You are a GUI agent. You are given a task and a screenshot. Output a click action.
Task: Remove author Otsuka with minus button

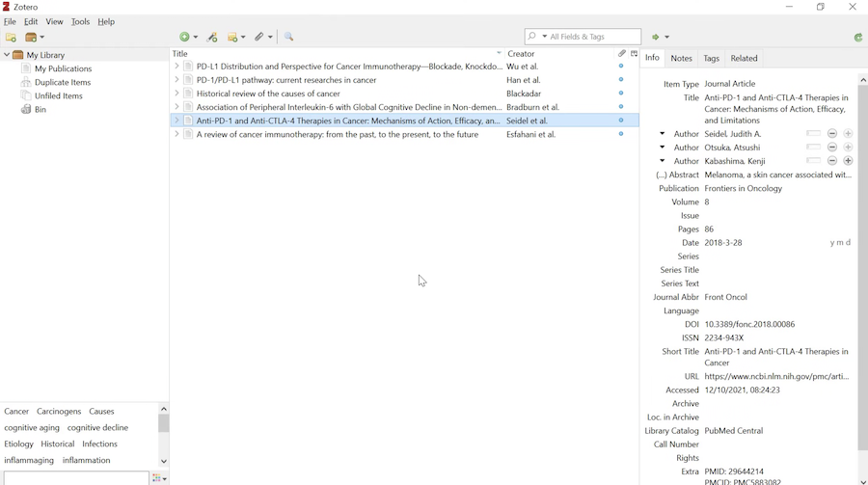pos(832,148)
